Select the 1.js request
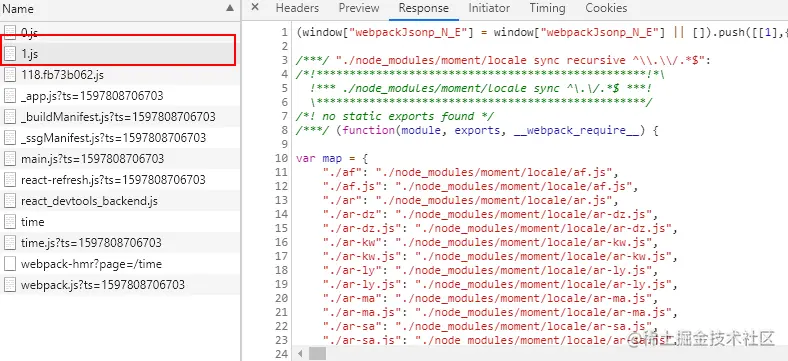 tap(119, 54)
